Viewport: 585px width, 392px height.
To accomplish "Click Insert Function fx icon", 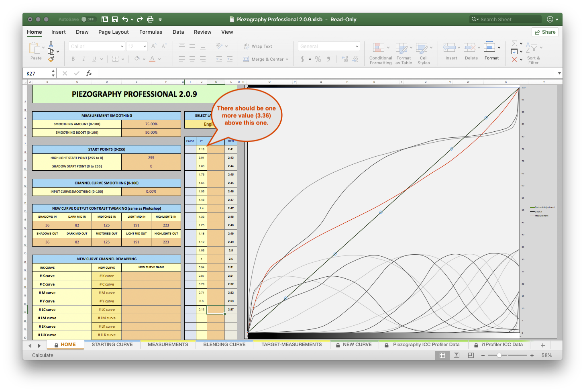I will 89,73.
